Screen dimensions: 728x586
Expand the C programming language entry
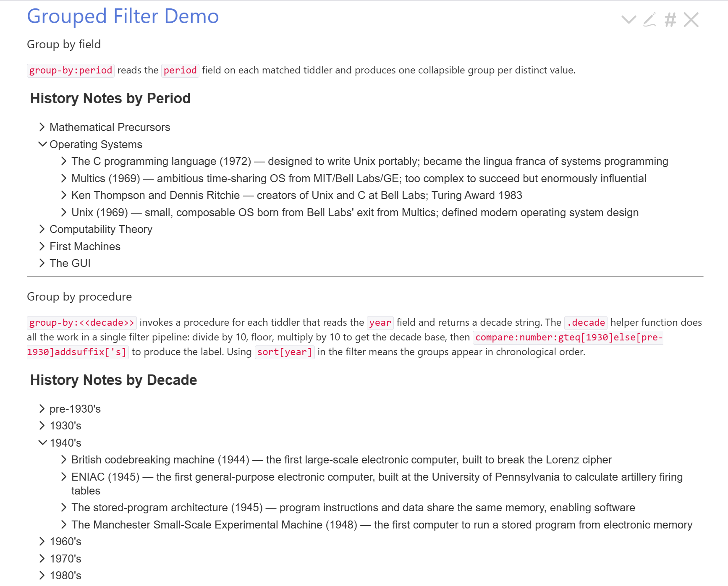click(64, 161)
